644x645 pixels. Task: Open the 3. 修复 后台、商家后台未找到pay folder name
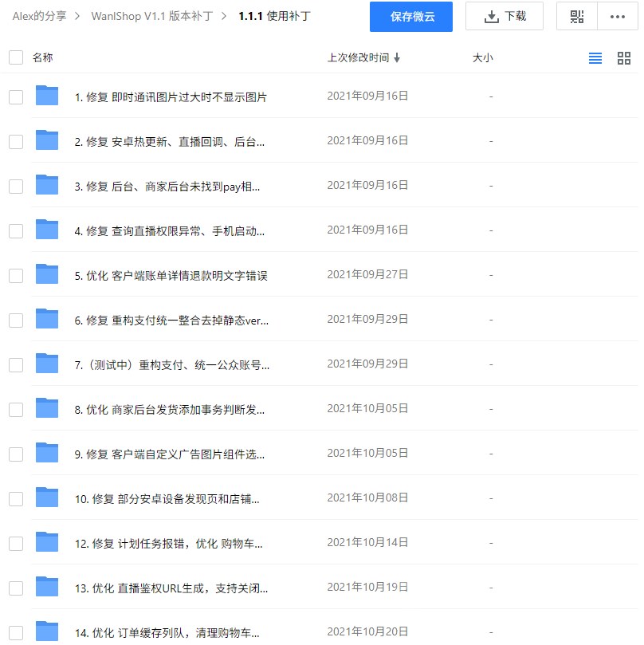[x=167, y=187]
